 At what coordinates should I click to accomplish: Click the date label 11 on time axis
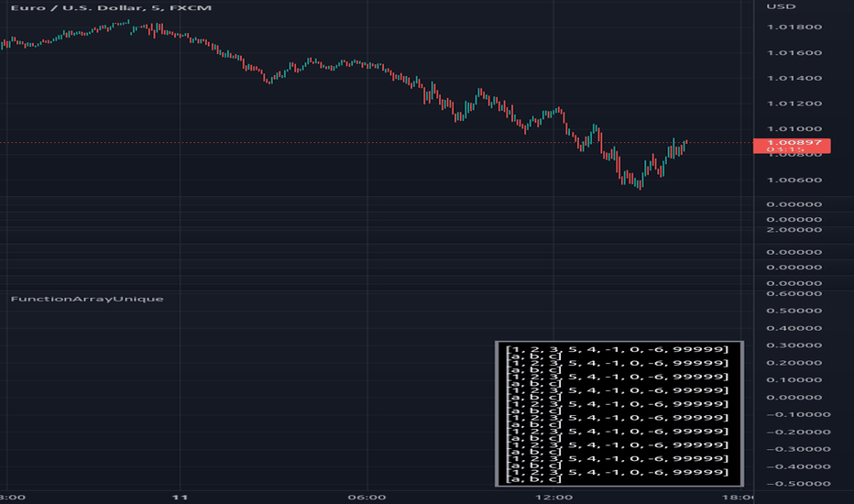click(x=180, y=498)
